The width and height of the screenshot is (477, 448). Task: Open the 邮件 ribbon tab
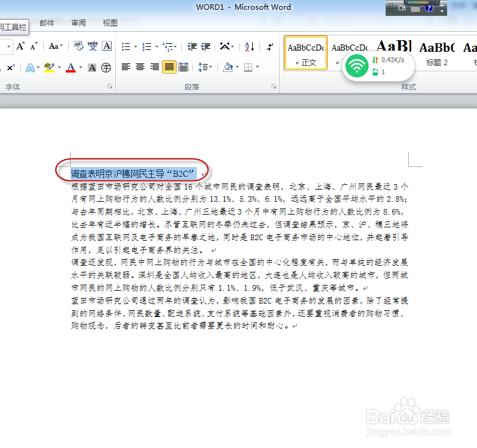[47, 23]
